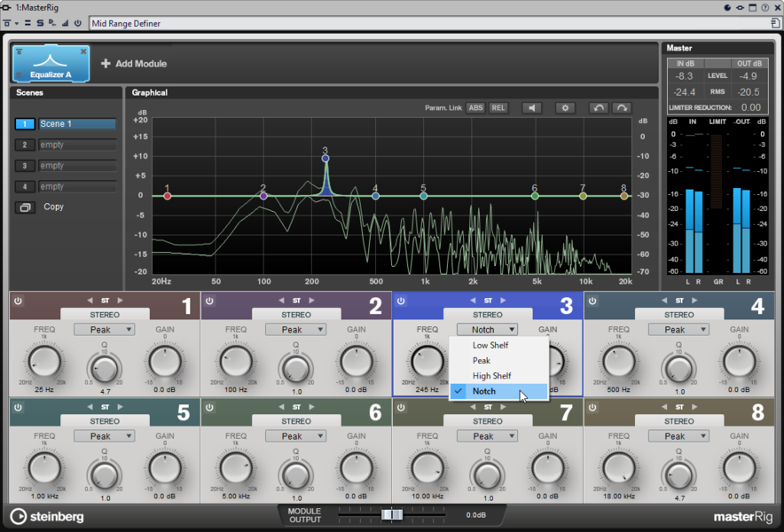
Task: Toggle power for band 5
Action: pos(18,408)
